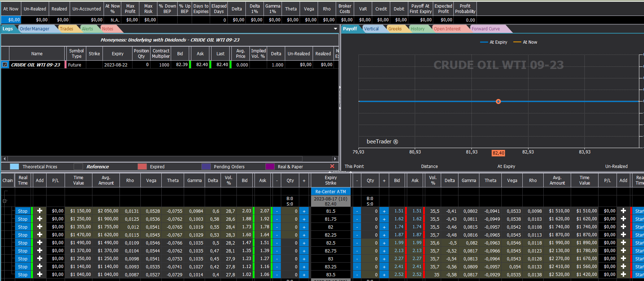Screen dimensions: 644x281
Task: Decrease call quantity for the 82.5 strike
Action: point(277,243)
